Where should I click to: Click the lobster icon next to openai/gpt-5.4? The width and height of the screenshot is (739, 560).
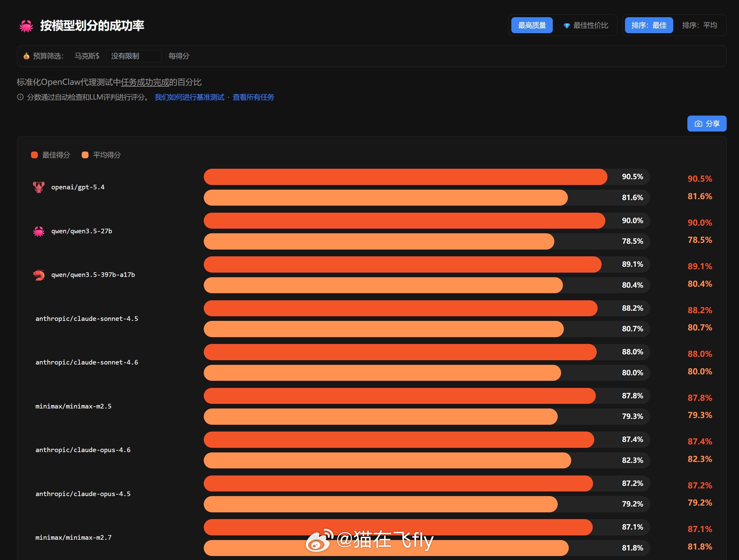point(39,187)
